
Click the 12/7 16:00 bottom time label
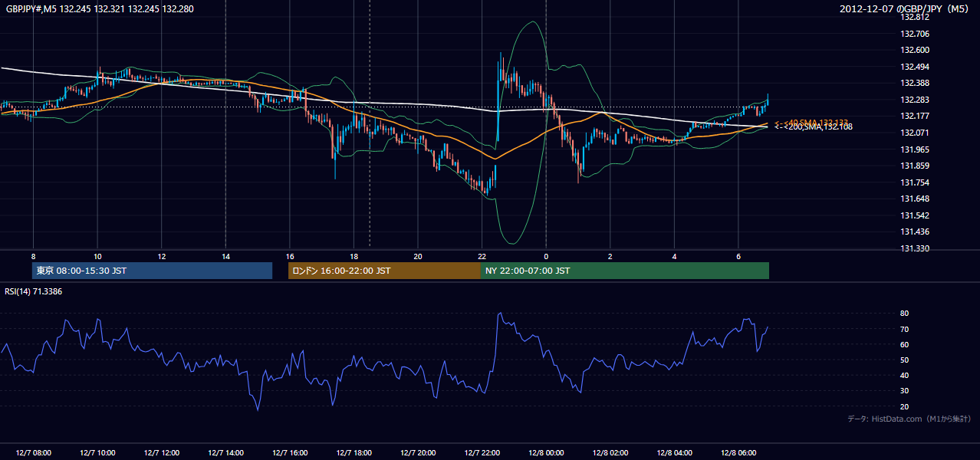(x=289, y=453)
